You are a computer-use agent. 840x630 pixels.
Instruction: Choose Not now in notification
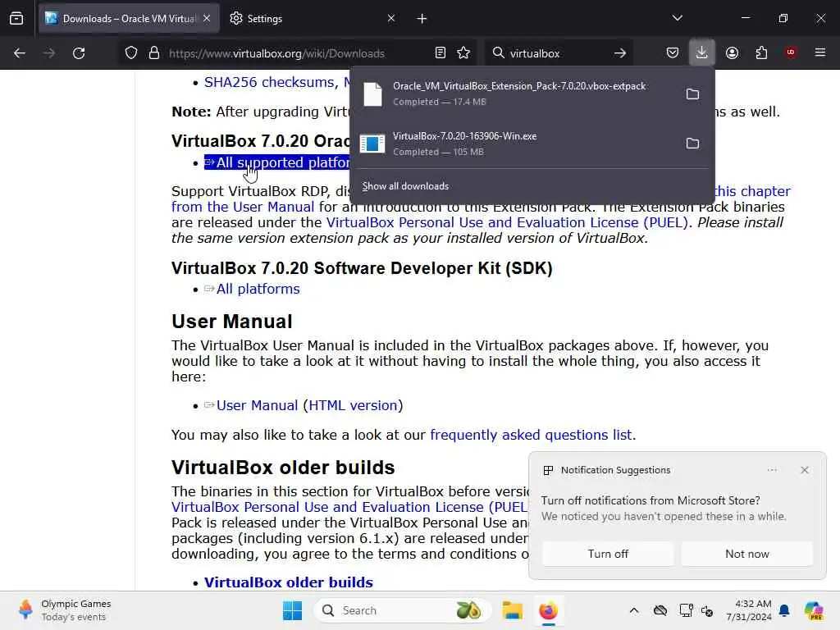[746, 554]
